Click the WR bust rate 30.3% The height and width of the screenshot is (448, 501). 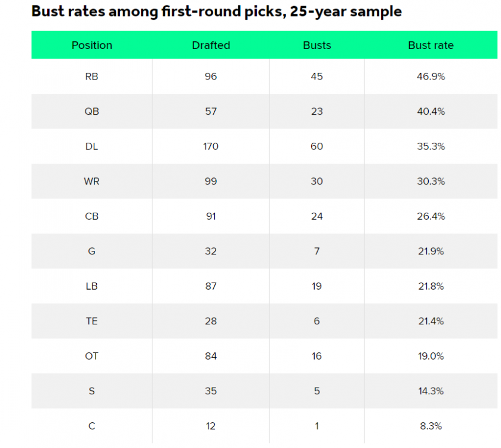(431, 181)
